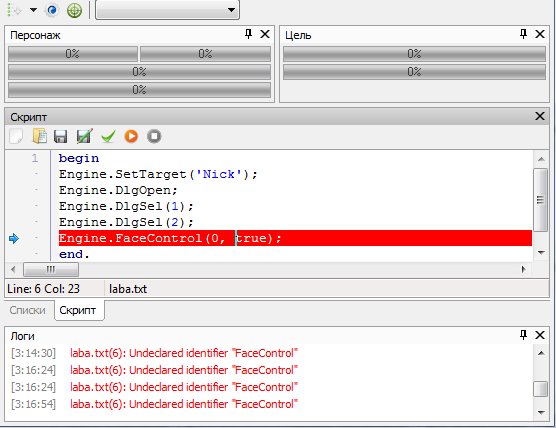Click the first 0% bar in Цель panel

[x=414, y=54]
